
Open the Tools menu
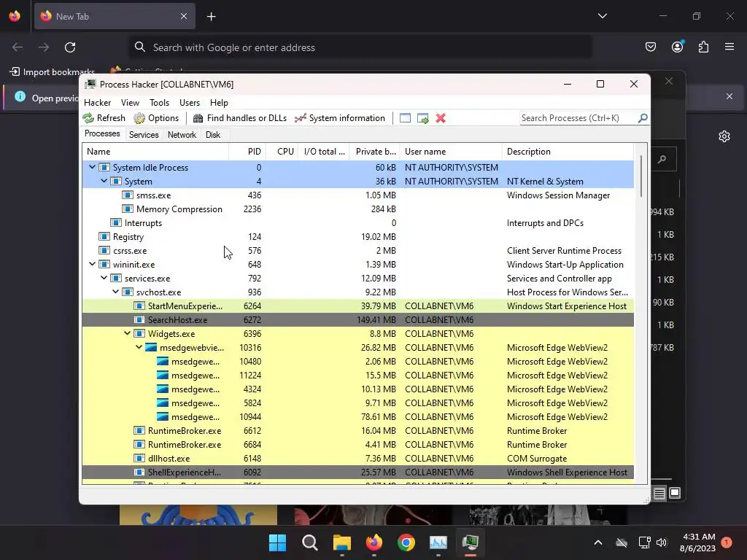(x=159, y=103)
